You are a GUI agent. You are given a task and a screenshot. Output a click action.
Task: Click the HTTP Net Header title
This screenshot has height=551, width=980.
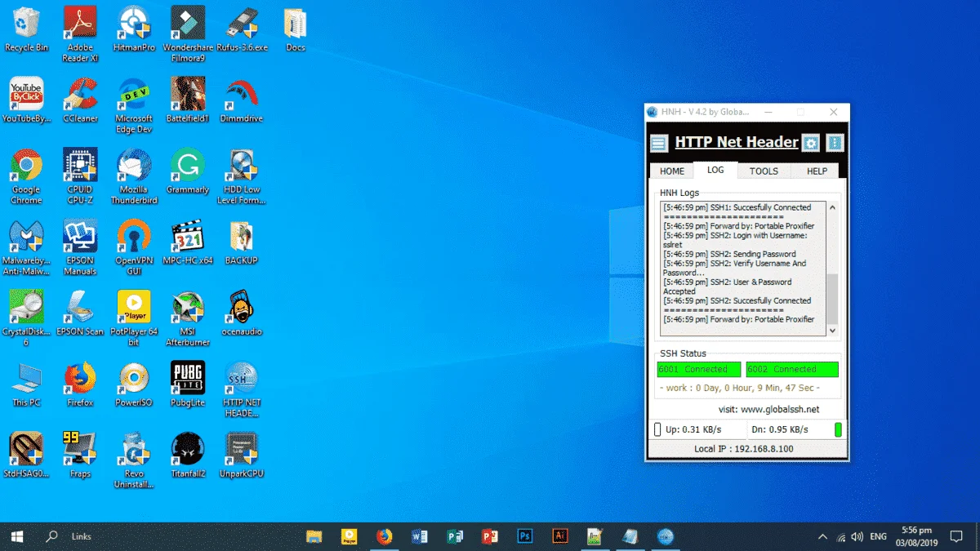click(x=737, y=142)
